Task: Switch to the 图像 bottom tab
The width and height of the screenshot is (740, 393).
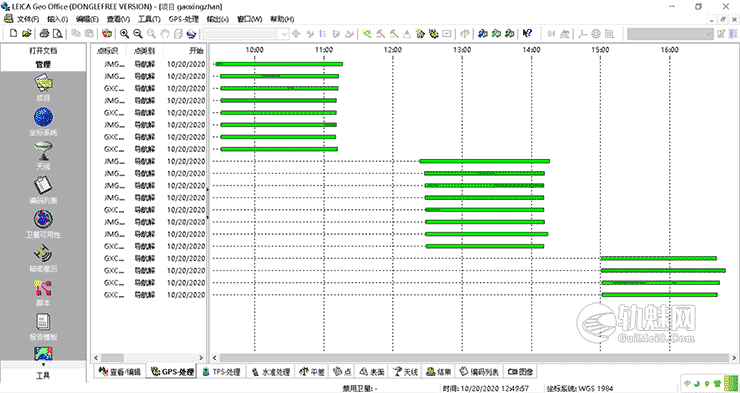Action: (520, 371)
